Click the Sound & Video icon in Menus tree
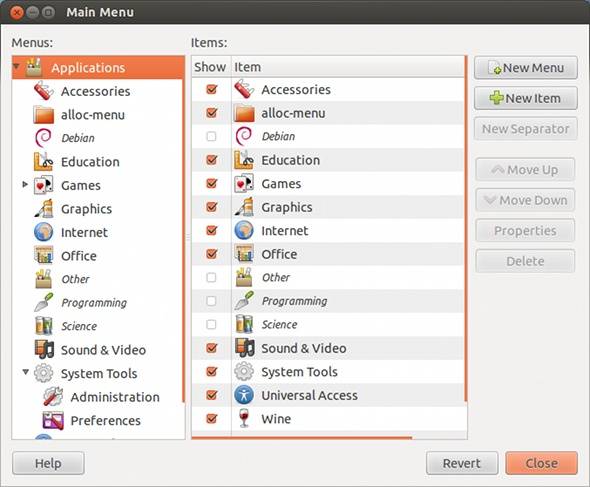The height and width of the screenshot is (487, 590). click(44, 349)
